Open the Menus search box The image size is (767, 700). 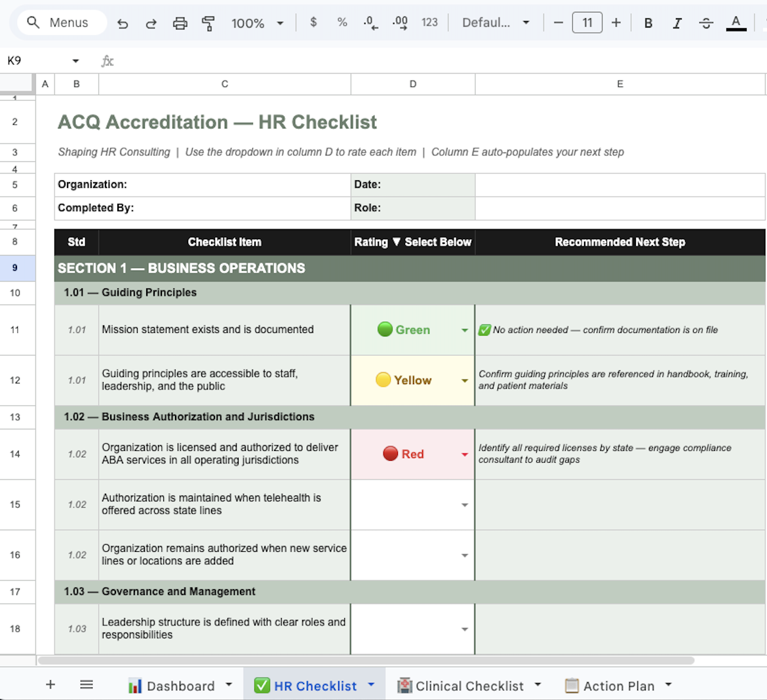coord(62,22)
